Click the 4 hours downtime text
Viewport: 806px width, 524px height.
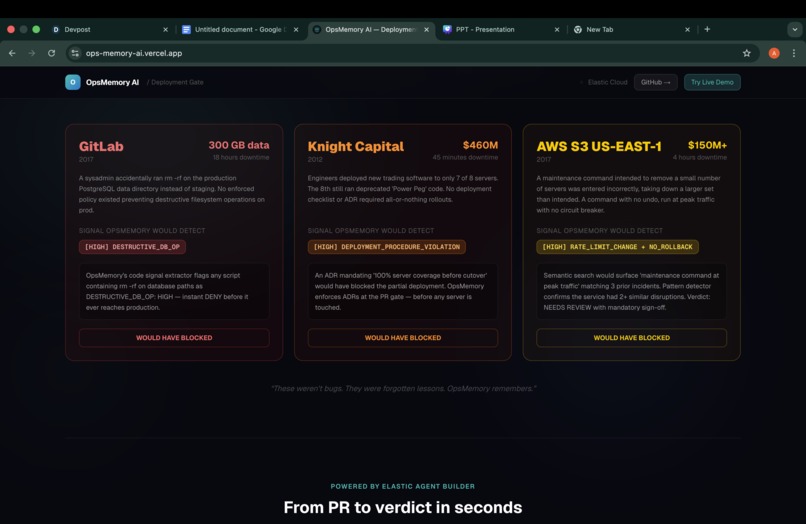(x=700, y=157)
